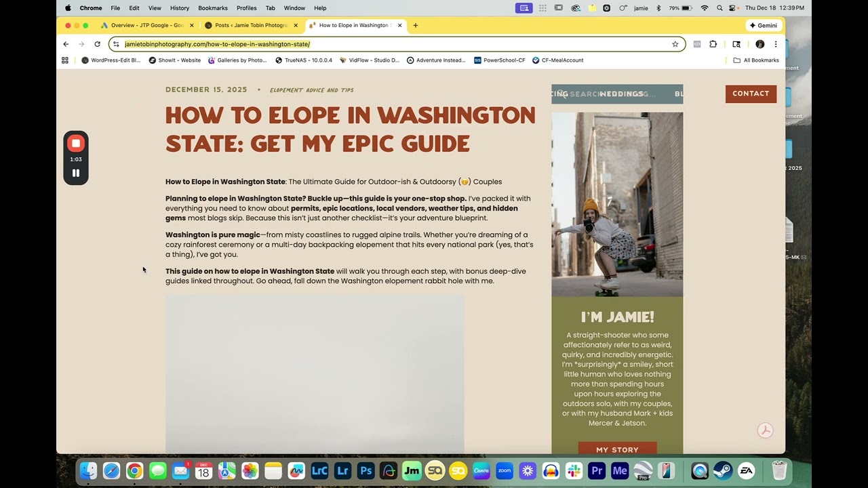Pause the screen recording

pos(76,173)
